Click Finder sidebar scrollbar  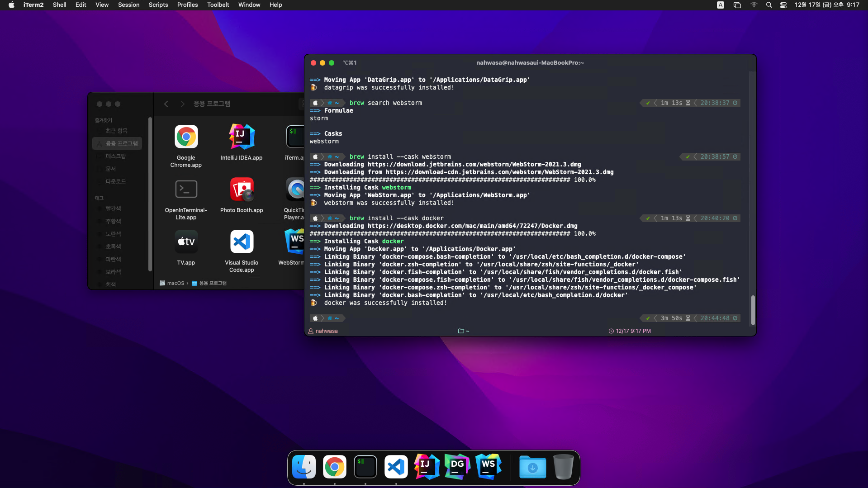150,194
